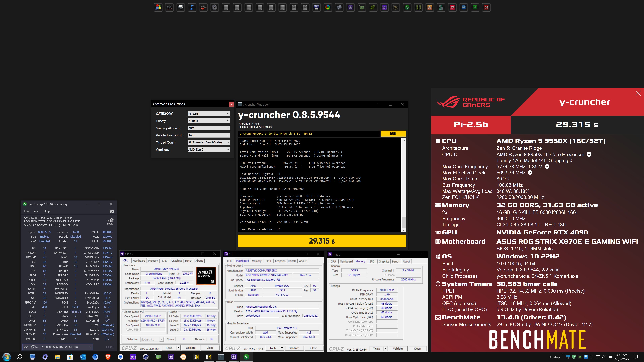Click the y-cruncher command line input field
Image resolution: width=644 pixels, height=362 pixels.
[x=309, y=134]
